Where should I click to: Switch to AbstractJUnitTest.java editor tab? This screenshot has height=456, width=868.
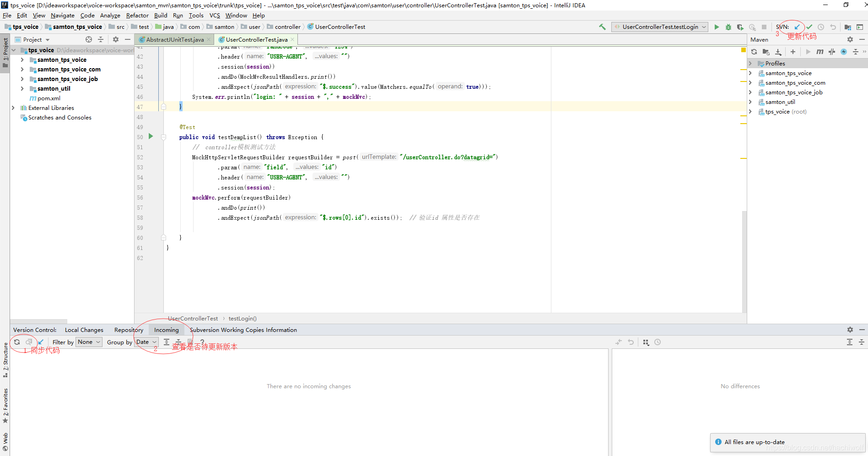(175, 40)
